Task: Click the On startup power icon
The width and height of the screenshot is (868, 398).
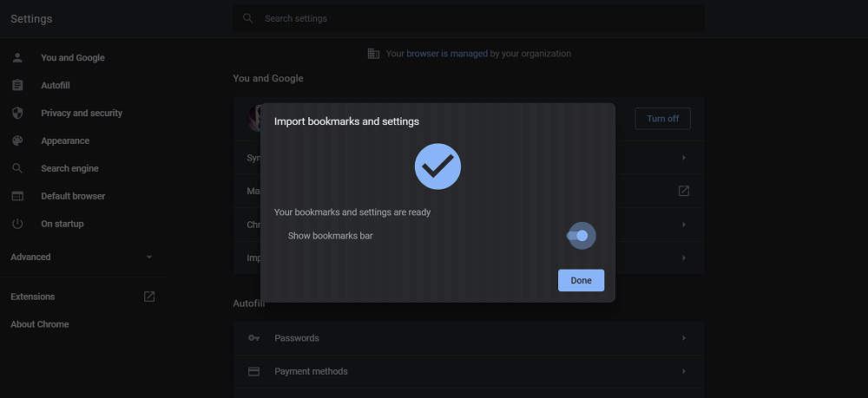Action: 17,224
